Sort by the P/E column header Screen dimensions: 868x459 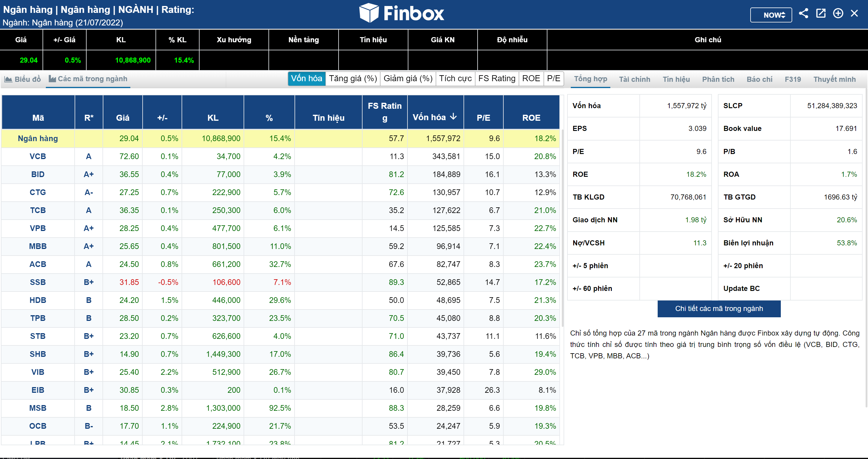483,118
